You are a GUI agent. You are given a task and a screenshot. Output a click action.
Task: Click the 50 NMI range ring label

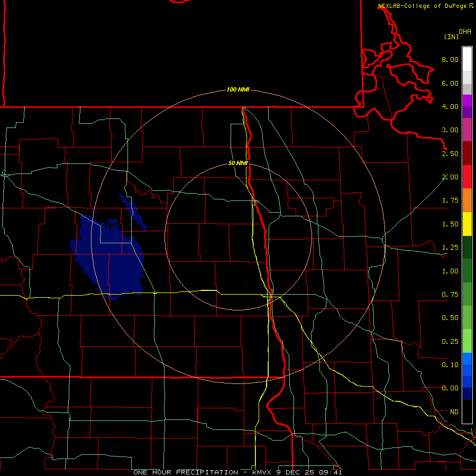click(238, 163)
